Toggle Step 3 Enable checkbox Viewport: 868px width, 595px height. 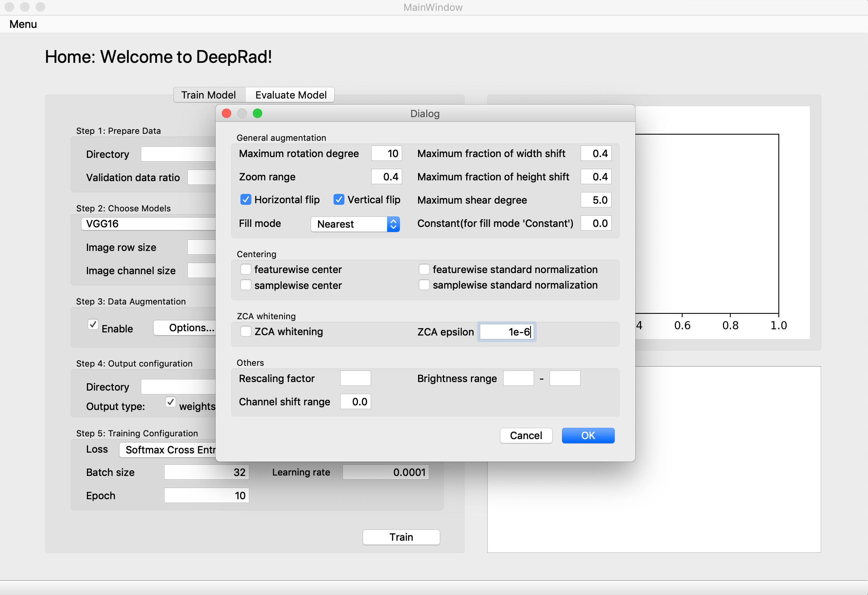93,325
